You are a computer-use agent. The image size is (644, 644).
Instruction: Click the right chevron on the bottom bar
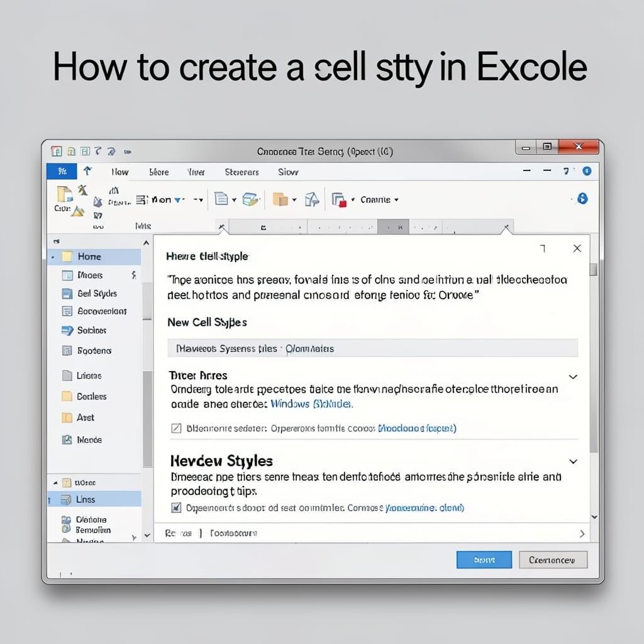click(582, 533)
